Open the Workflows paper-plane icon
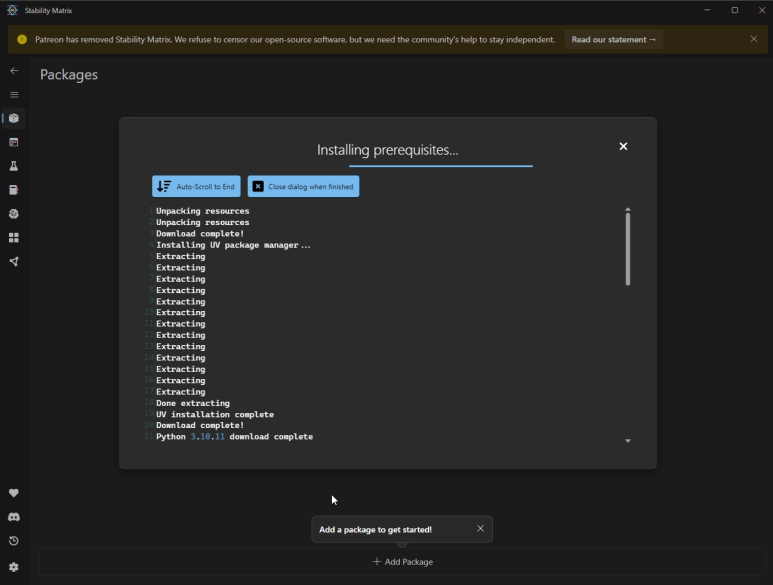 [x=14, y=262]
